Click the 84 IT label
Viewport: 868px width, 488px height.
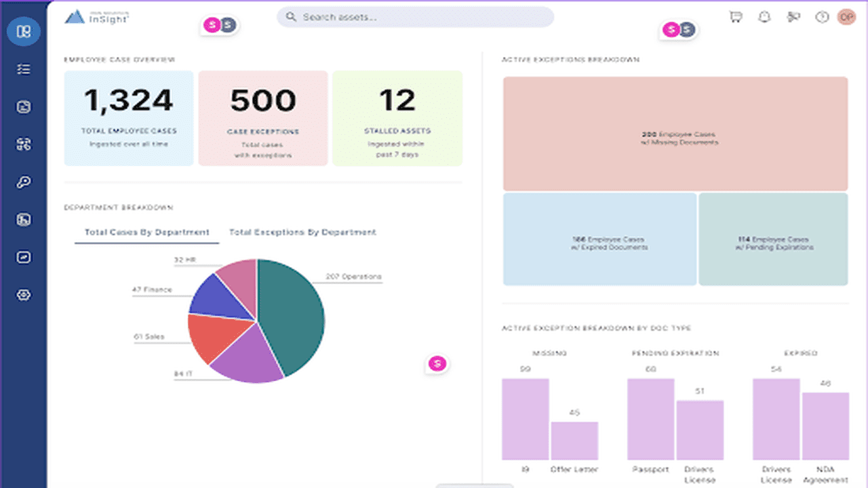click(x=184, y=373)
